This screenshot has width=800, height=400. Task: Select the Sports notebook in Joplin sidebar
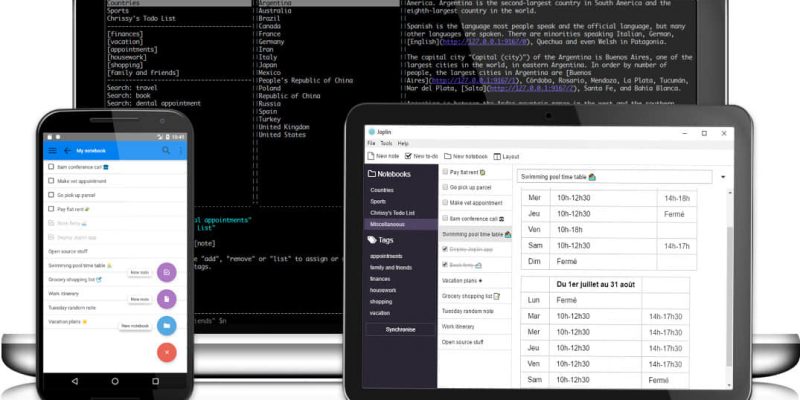coord(378,202)
